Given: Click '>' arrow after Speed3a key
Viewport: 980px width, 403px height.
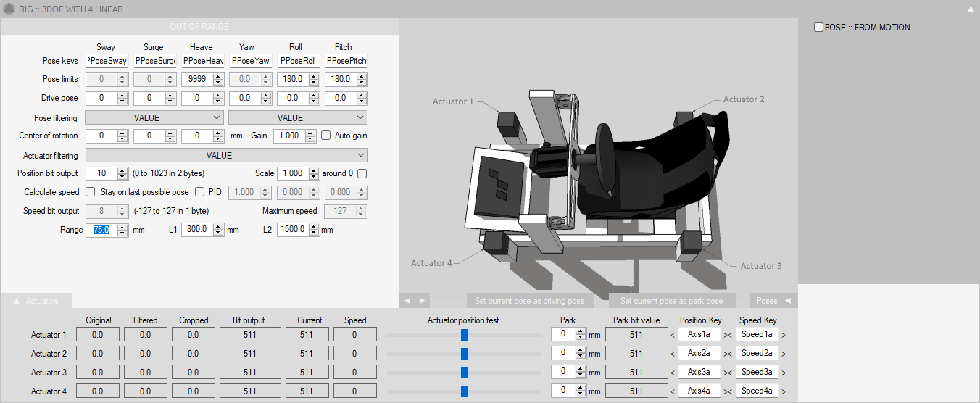Looking at the screenshot, I should coord(783,373).
